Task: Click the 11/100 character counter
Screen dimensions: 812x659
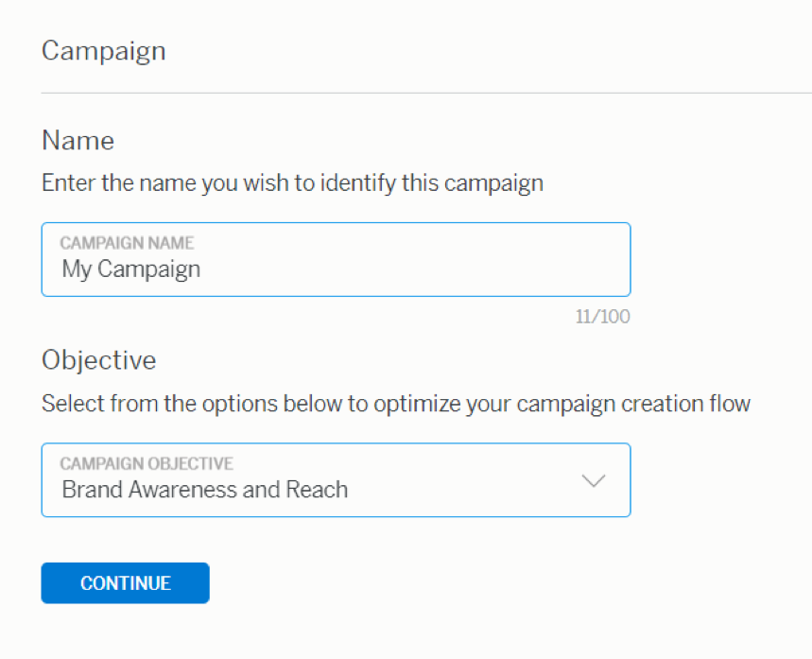Action: tap(602, 317)
